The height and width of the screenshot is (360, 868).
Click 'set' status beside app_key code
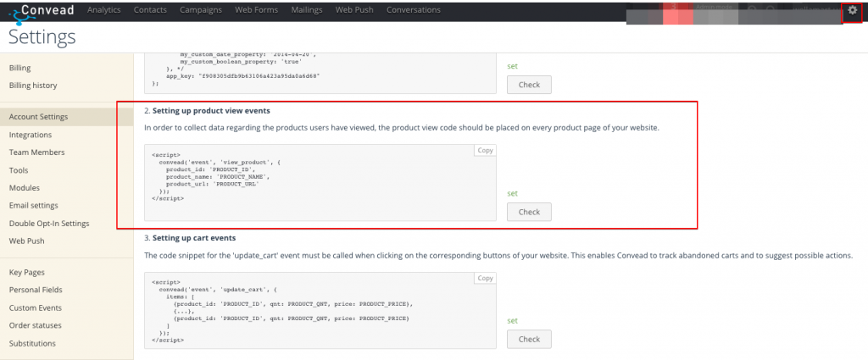(x=513, y=66)
